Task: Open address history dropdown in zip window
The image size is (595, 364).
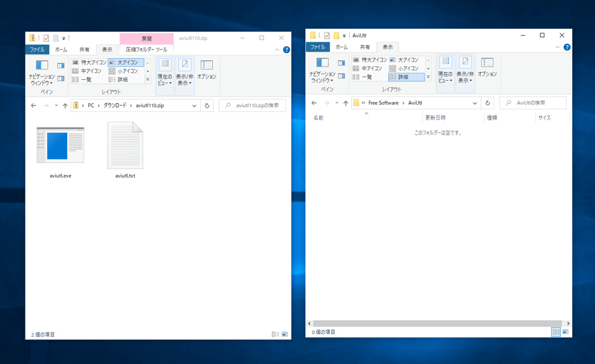Action: tap(194, 105)
